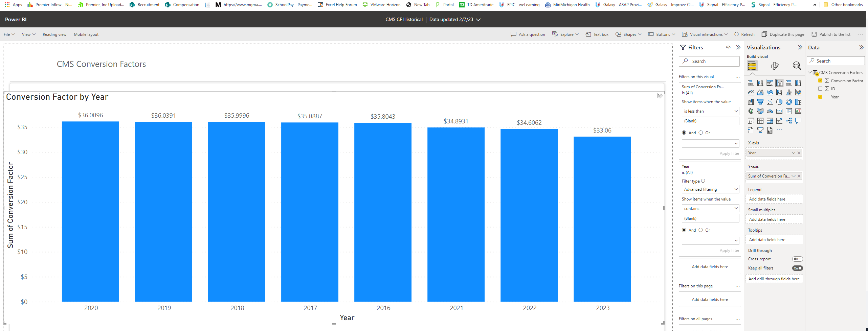Open the Advanced filtering type dropdown
The height and width of the screenshot is (331, 868).
[x=710, y=189]
